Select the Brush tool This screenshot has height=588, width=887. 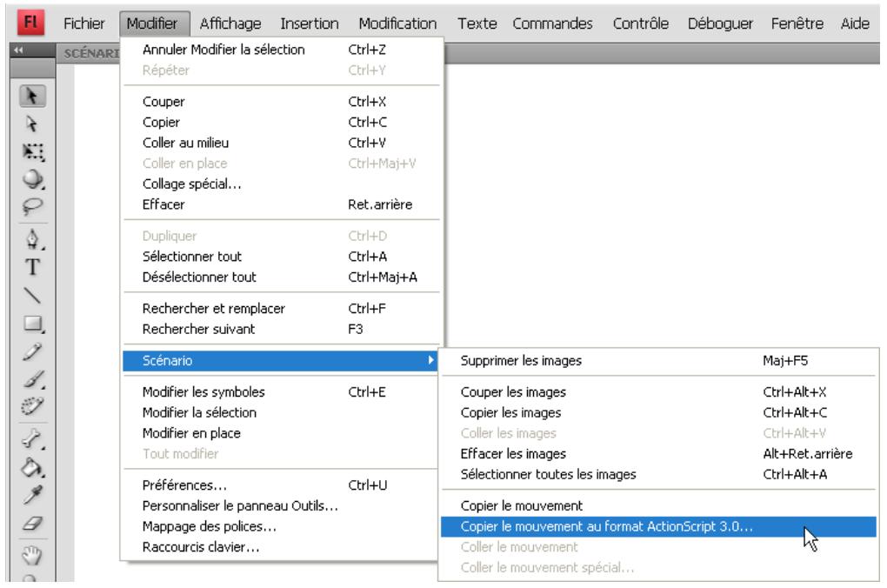(x=33, y=378)
